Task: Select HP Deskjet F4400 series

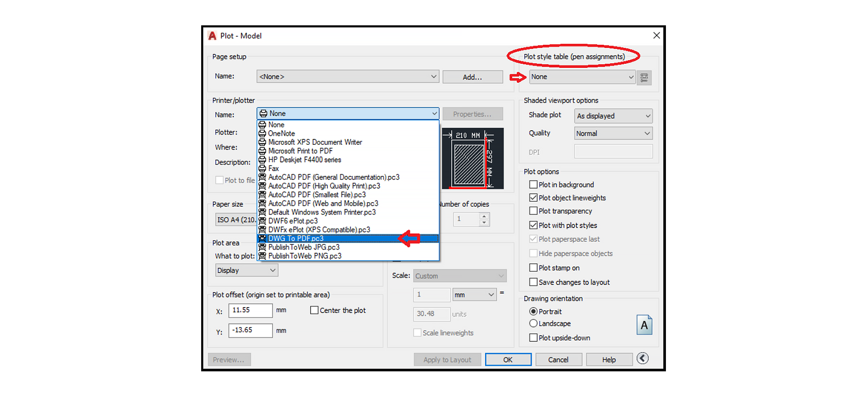Action: click(348, 160)
